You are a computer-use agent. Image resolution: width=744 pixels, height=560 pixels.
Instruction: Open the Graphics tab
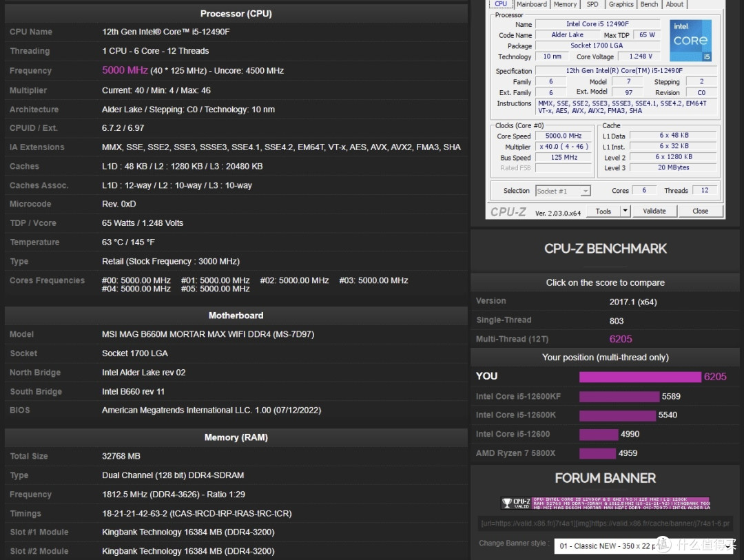pos(621,4)
